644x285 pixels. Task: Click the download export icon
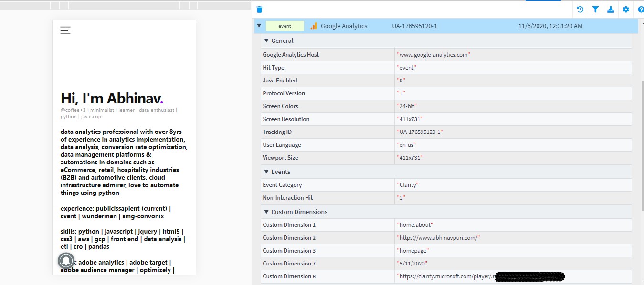pyautogui.click(x=611, y=10)
